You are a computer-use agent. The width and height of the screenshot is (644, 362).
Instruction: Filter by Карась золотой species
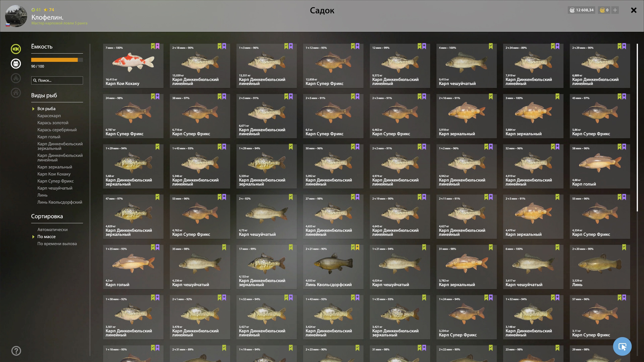click(53, 123)
